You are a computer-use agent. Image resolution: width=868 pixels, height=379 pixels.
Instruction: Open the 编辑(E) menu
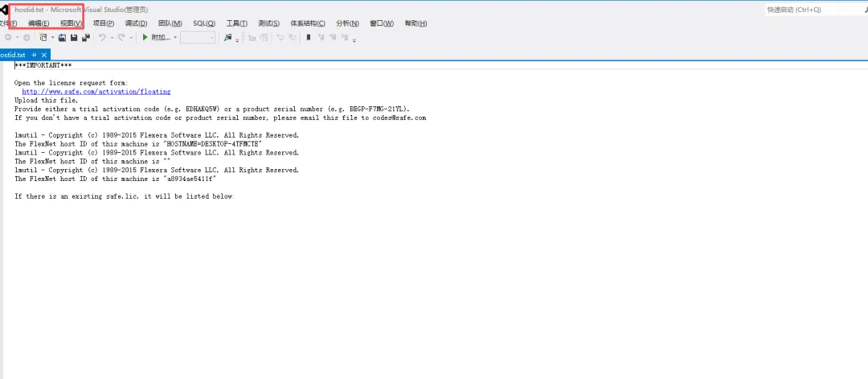(39, 23)
